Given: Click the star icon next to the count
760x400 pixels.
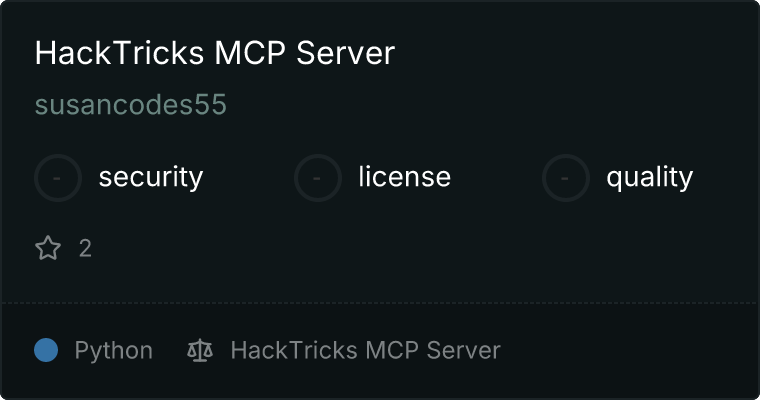Looking at the screenshot, I should (48, 248).
